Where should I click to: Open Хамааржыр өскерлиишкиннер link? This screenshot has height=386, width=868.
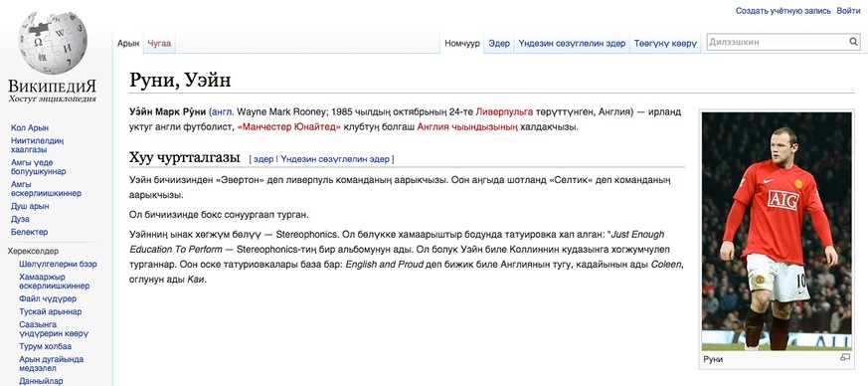(55, 282)
